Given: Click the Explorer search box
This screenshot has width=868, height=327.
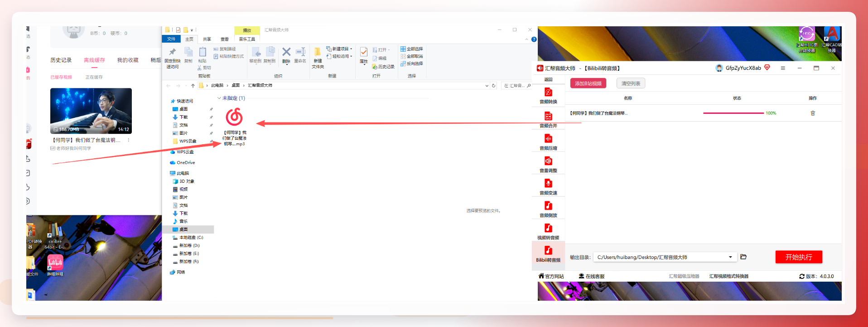Looking at the screenshot, I should tap(517, 85).
